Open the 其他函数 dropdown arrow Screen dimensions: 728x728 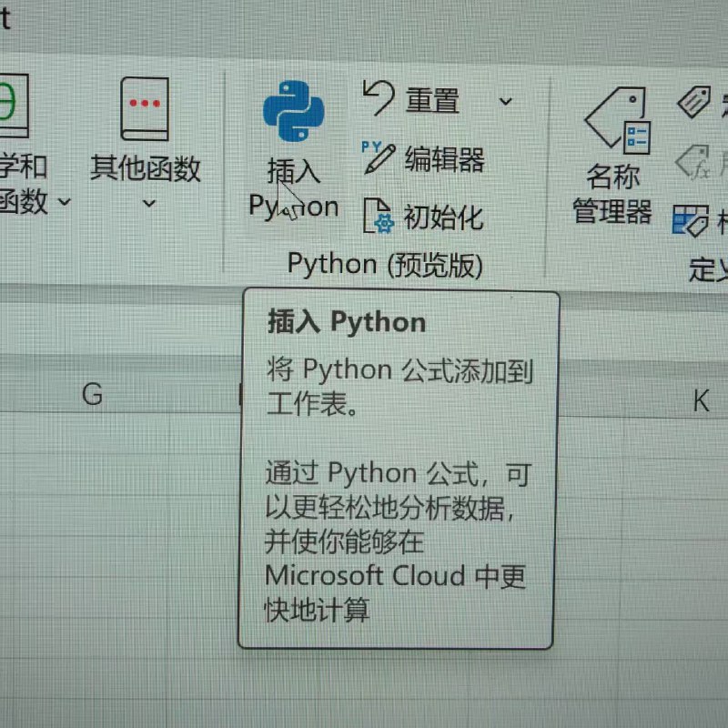pyautogui.click(x=148, y=205)
